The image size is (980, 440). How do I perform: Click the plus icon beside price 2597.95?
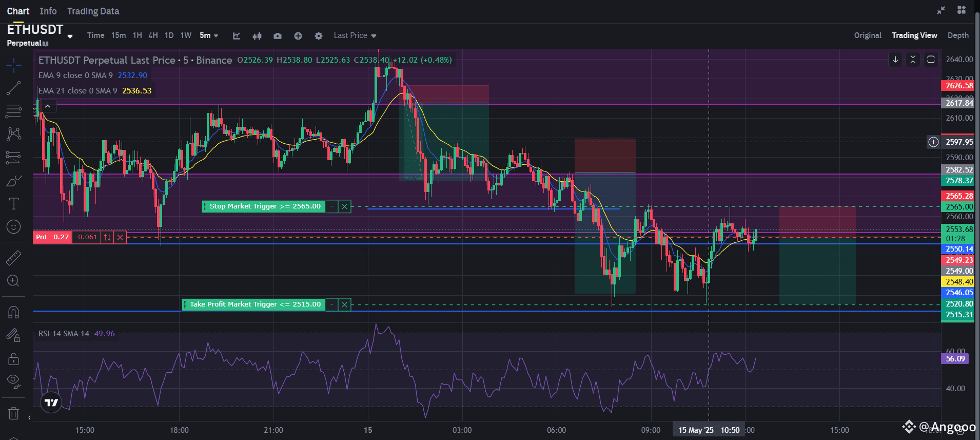click(933, 142)
